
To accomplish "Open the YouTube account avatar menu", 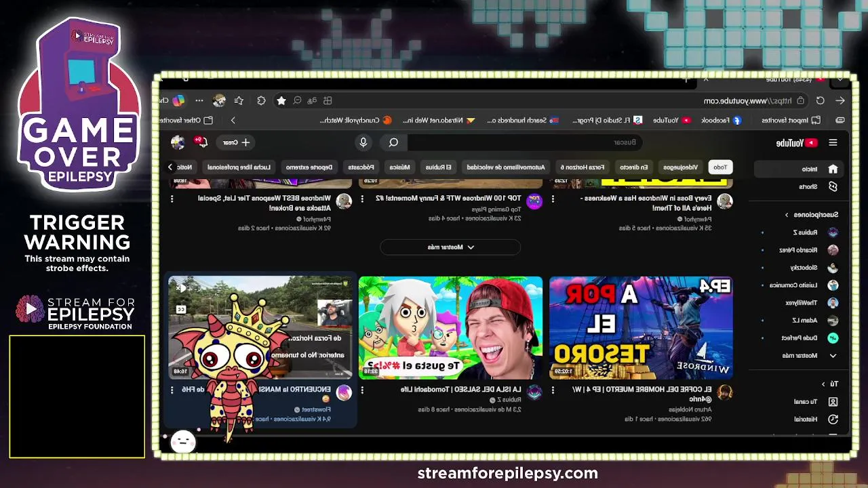I will [x=178, y=142].
